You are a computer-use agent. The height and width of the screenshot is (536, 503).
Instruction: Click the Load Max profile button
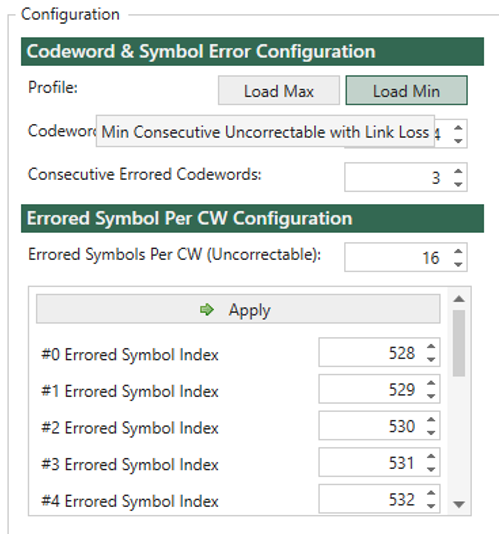(279, 90)
